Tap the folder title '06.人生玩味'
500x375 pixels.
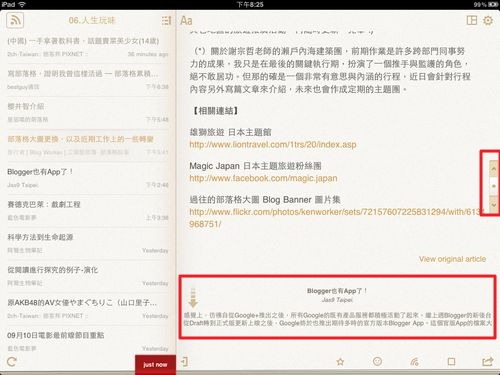point(92,20)
